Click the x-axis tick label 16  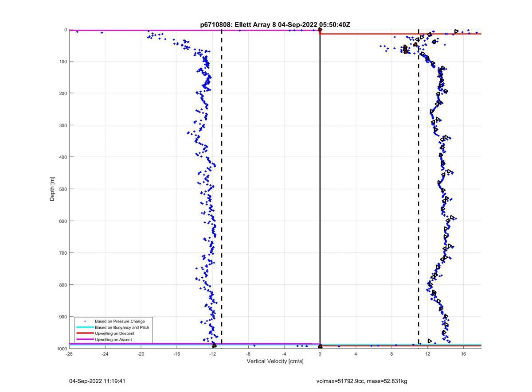click(463, 354)
